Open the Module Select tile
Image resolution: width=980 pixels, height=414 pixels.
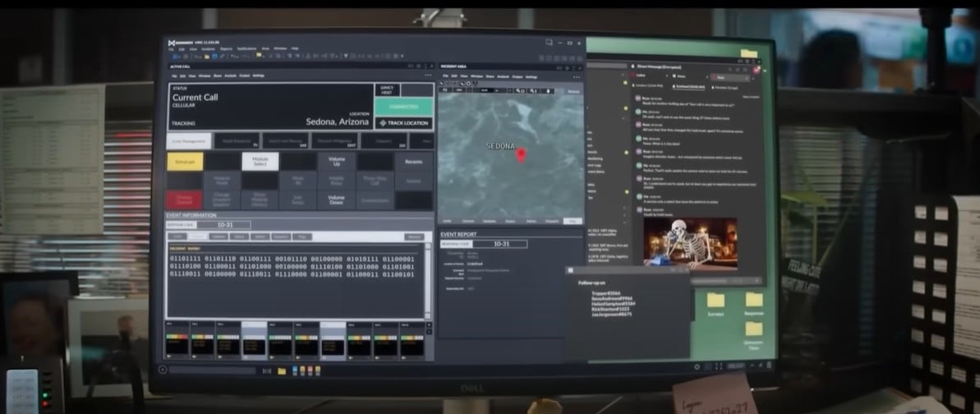click(x=260, y=161)
